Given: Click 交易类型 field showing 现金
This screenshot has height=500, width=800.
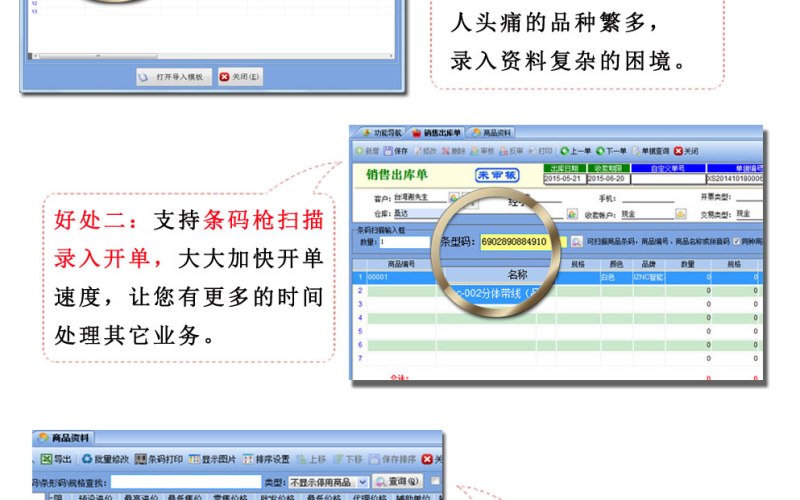Looking at the screenshot, I should (x=750, y=214).
